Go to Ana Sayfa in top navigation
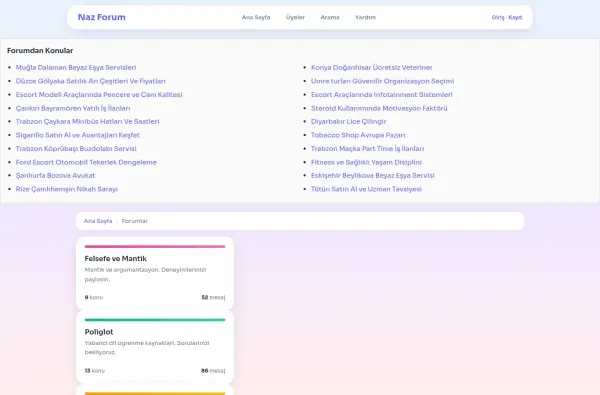 (x=256, y=17)
